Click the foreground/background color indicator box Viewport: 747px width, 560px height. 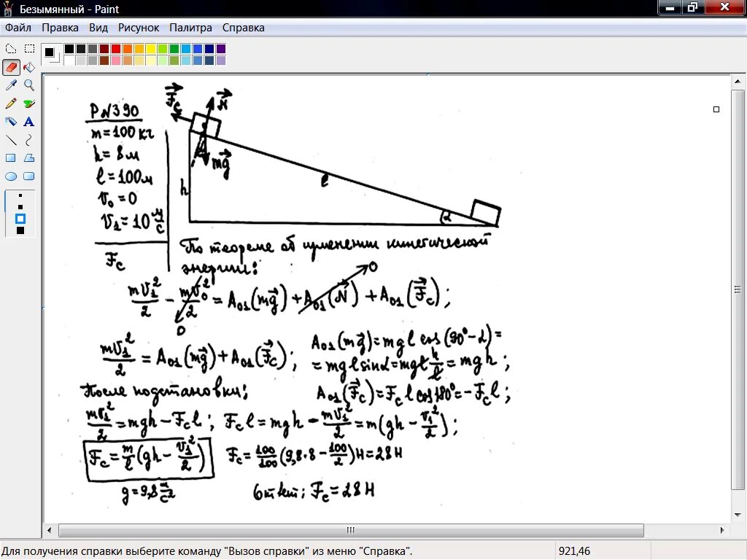click(x=51, y=54)
